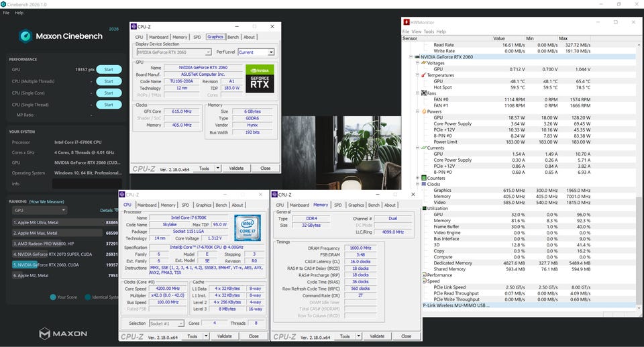Click the Identical System legend dot in Cinebench
This screenshot has width=644, height=347.
[x=87, y=297]
